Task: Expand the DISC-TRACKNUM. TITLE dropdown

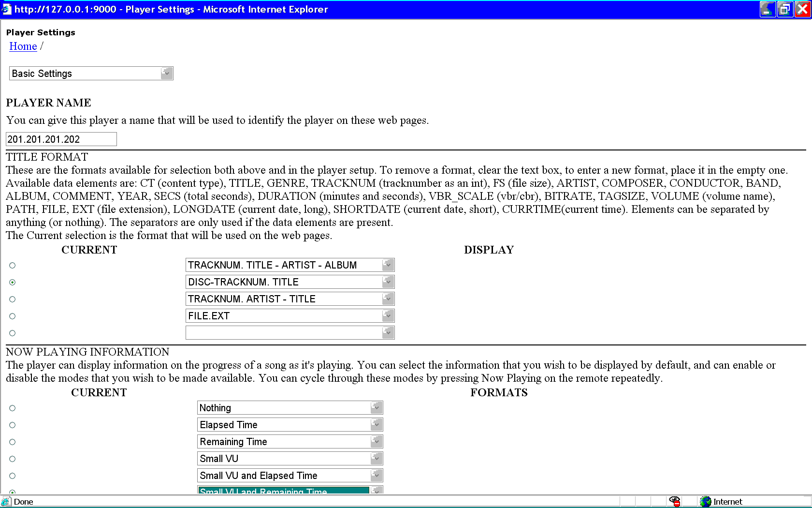Action: point(388,282)
